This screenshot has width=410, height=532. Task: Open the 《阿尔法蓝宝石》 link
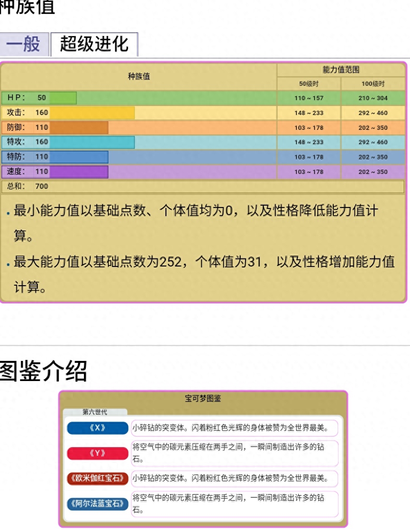pyautogui.click(x=98, y=503)
